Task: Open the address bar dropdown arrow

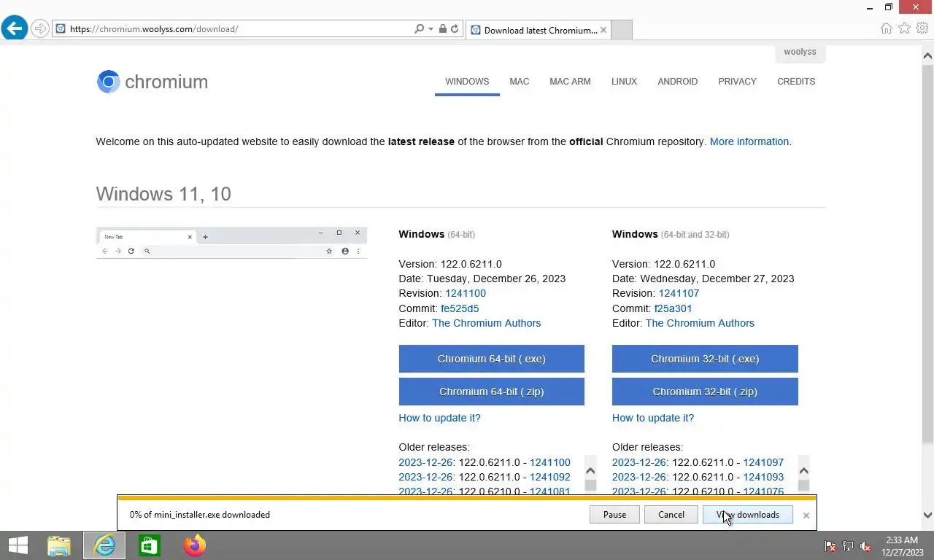Action: [x=431, y=29]
